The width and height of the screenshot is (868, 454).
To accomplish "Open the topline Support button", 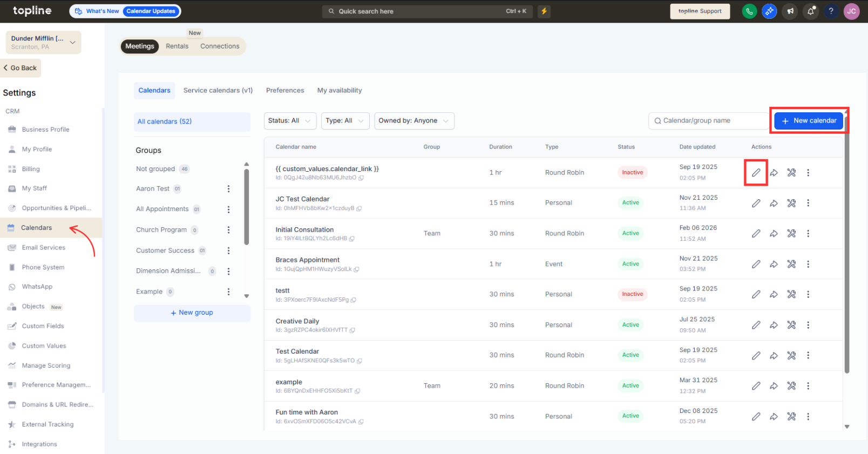I will pos(700,11).
